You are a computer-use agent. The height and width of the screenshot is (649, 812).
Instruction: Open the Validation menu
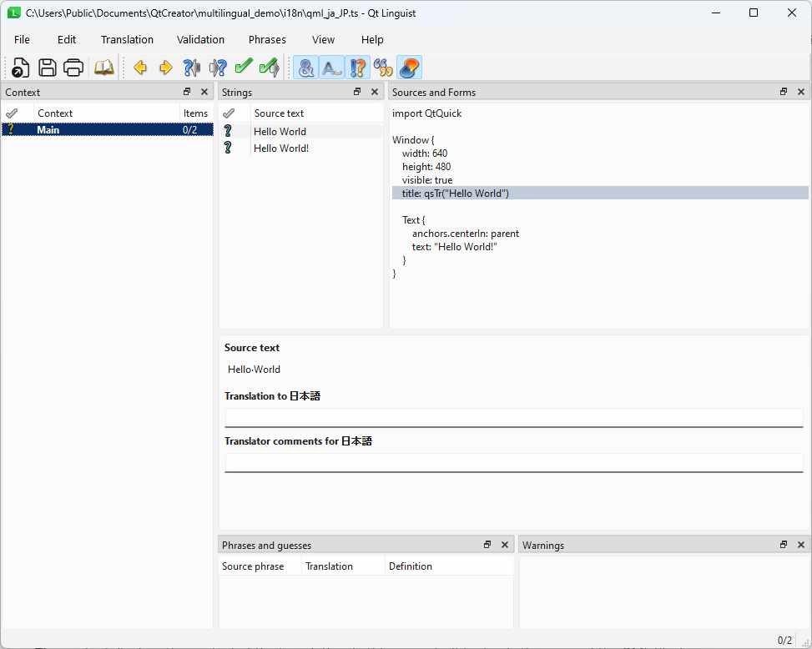(x=200, y=39)
